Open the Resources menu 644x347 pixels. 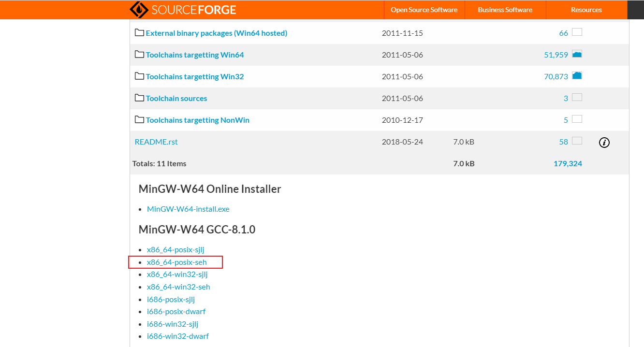coord(586,10)
